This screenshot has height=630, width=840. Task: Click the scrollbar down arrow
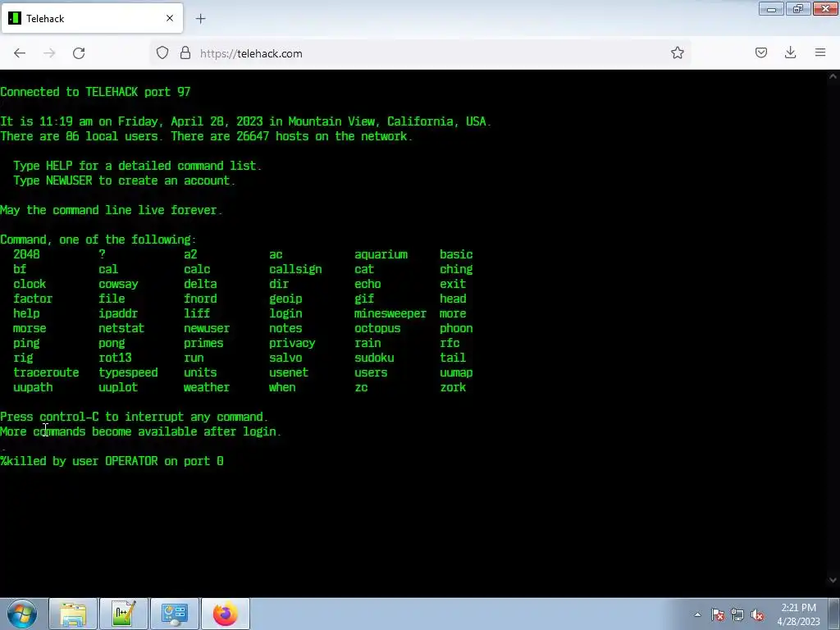pos(833,580)
